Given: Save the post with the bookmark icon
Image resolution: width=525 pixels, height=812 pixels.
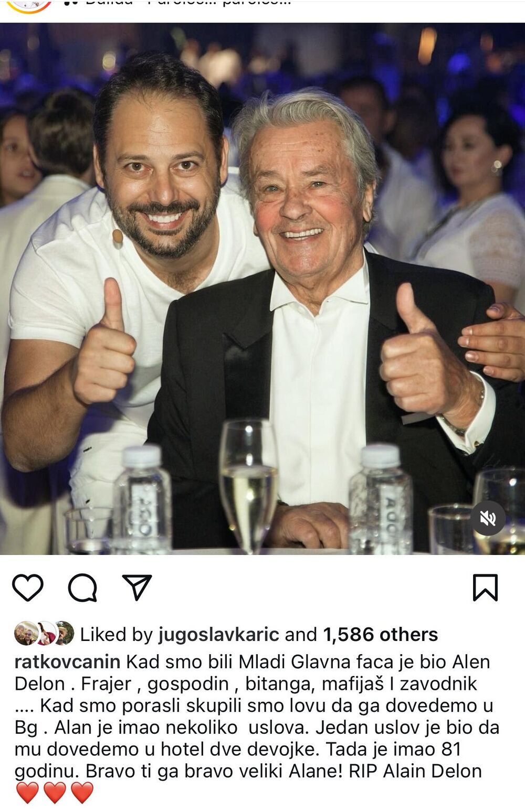Looking at the screenshot, I should 485,587.
